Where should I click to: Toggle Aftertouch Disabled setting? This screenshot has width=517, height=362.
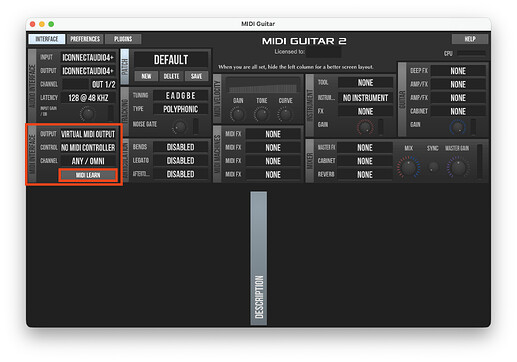pyautogui.click(x=180, y=174)
